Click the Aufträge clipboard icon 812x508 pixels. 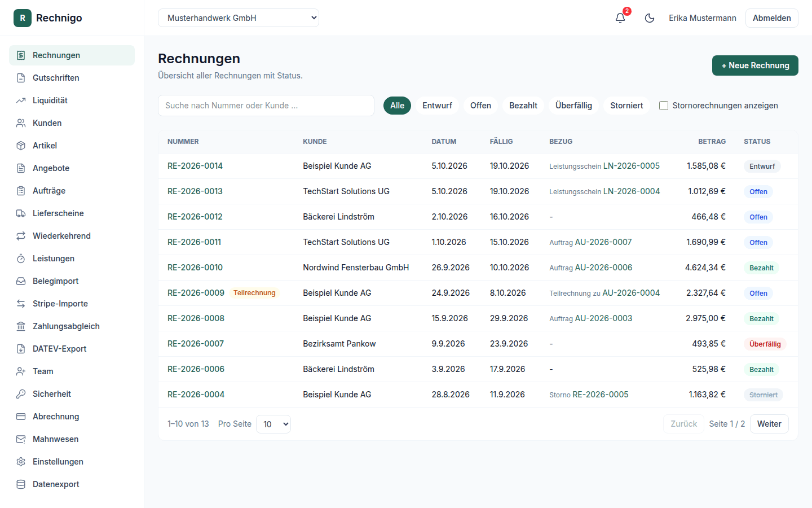21,191
